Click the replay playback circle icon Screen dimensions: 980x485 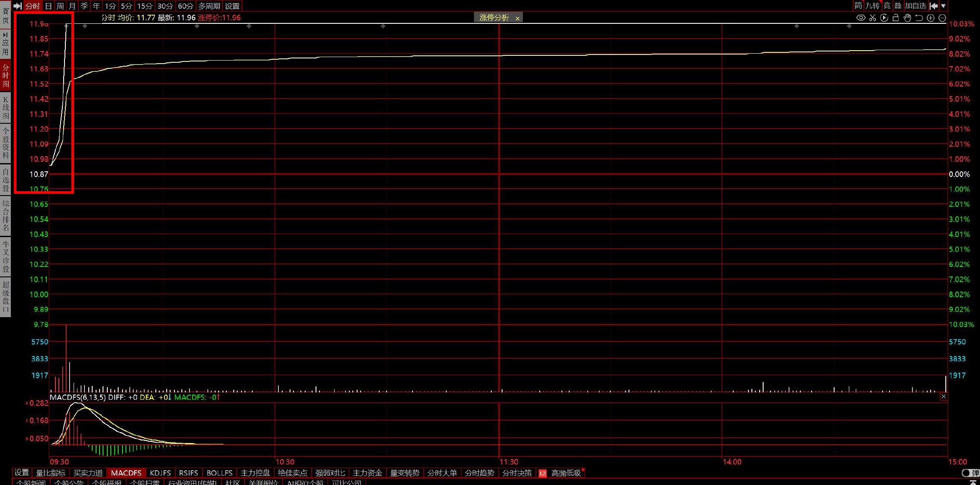884,18
